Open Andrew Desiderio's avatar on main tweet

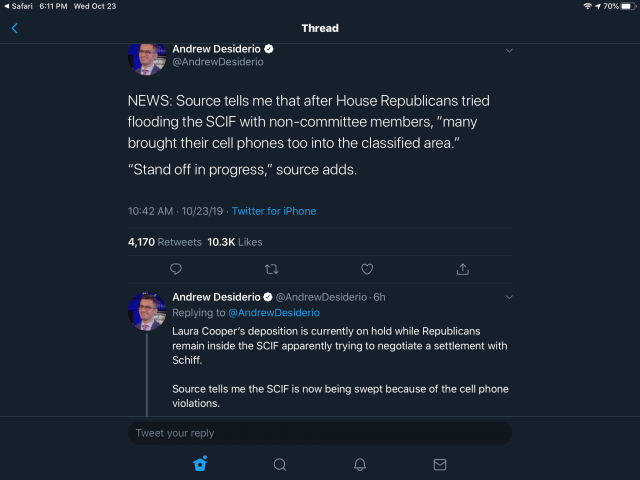click(x=147, y=56)
